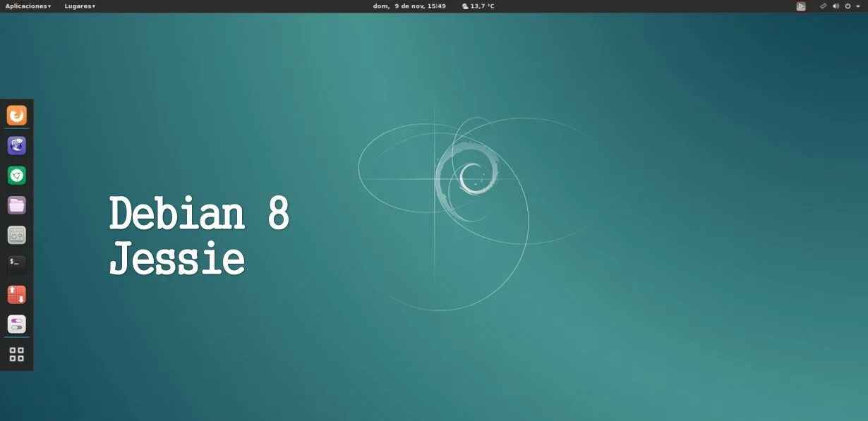Launch the orange Firefox browser from the dock

pyautogui.click(x=17, y=115)
